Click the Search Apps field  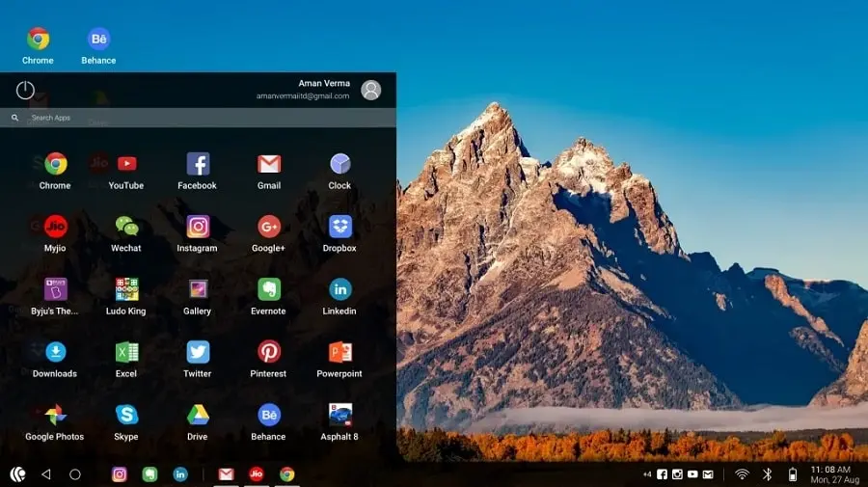[198, 118]
